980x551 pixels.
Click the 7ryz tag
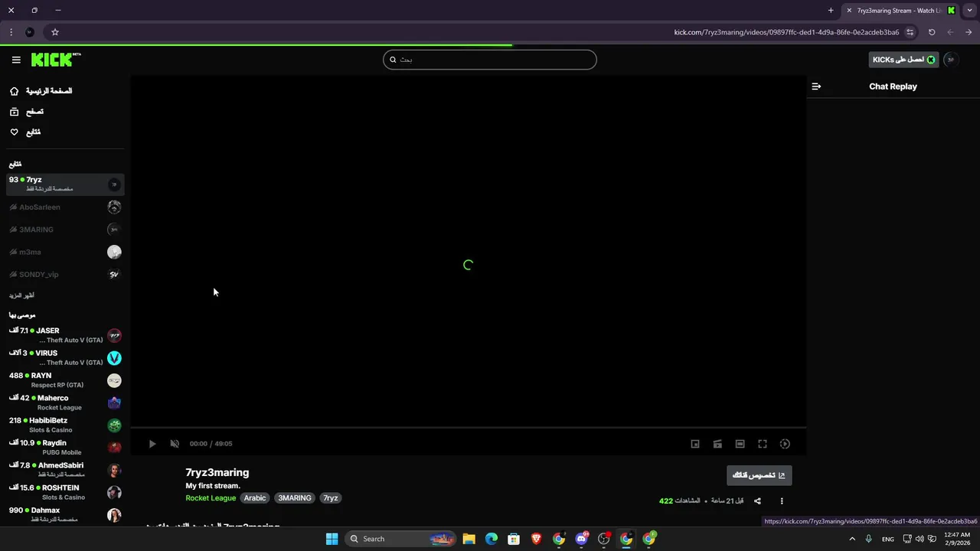pos(331,498)
